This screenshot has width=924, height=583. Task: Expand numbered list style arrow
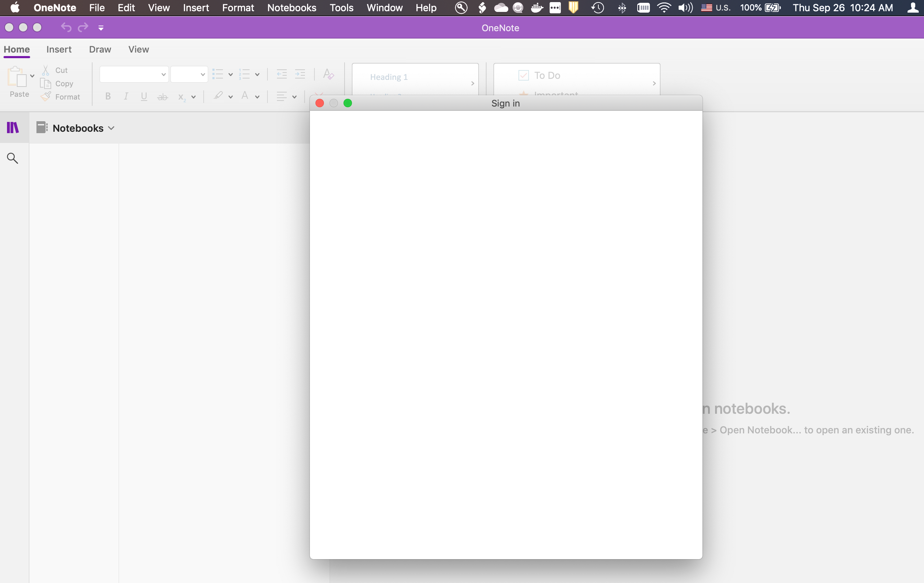(257, 74)
